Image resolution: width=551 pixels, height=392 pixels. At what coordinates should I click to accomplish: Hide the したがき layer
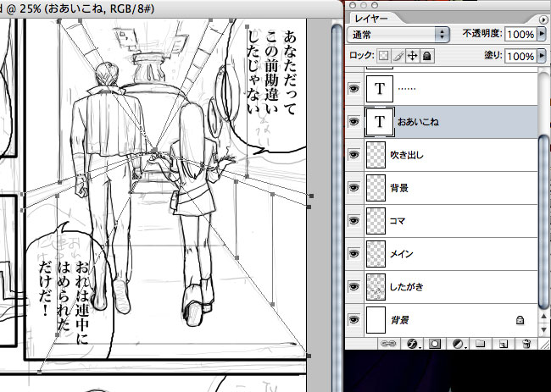pos(353,287)
